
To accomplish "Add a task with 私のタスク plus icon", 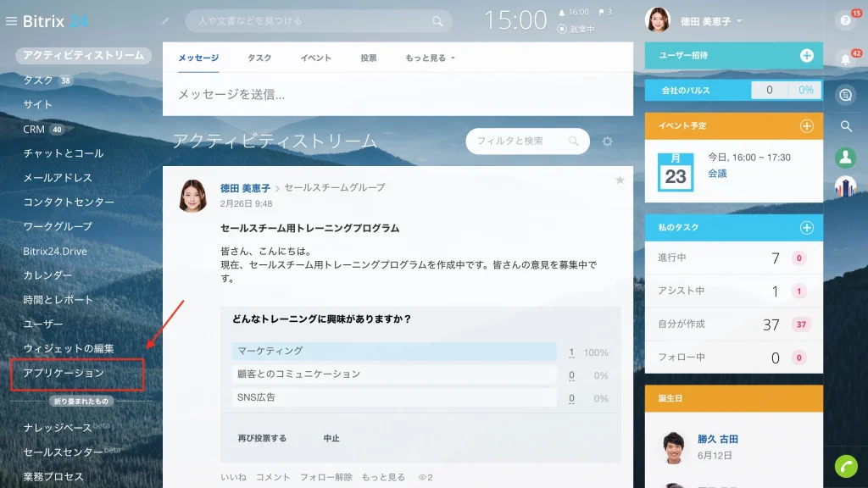I will 807,227.
